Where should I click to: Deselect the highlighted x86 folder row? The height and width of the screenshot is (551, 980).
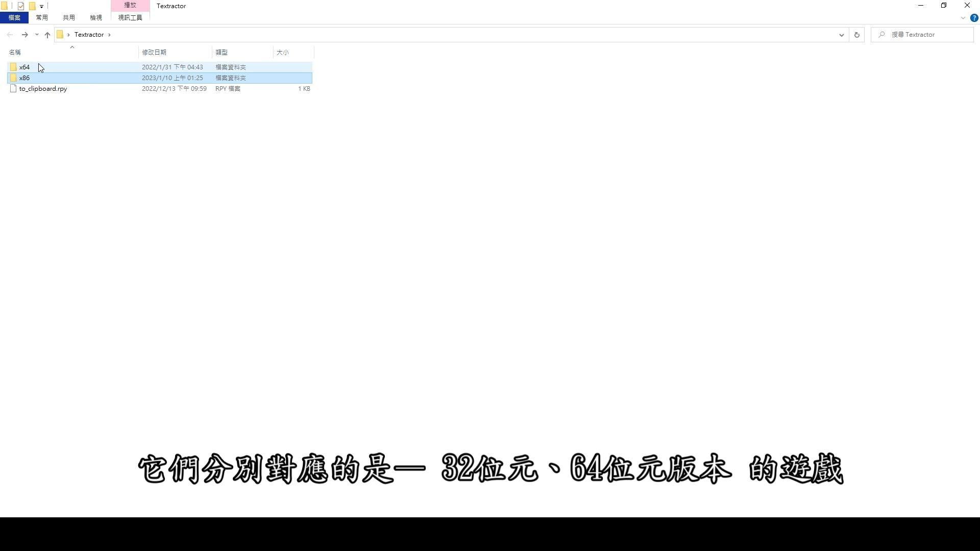click(x=24, y=78)
